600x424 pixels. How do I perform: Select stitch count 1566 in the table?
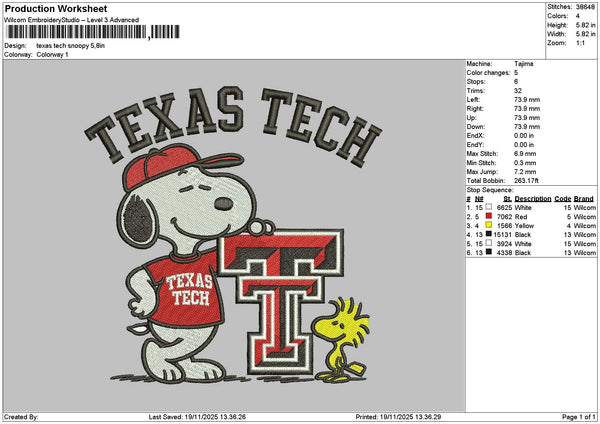point(504,226)
